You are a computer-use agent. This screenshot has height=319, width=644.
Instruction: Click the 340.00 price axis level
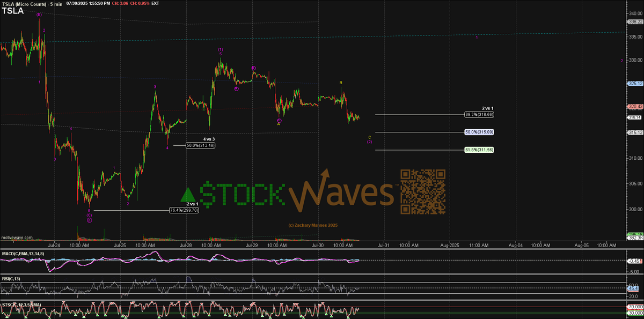(x=635, y=13)
